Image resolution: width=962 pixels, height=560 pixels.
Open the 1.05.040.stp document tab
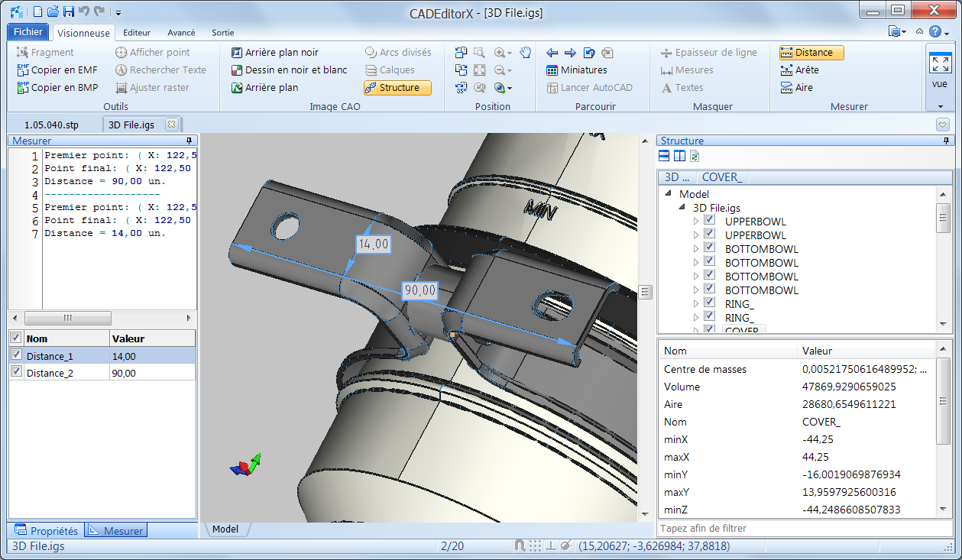click(51, 125)
